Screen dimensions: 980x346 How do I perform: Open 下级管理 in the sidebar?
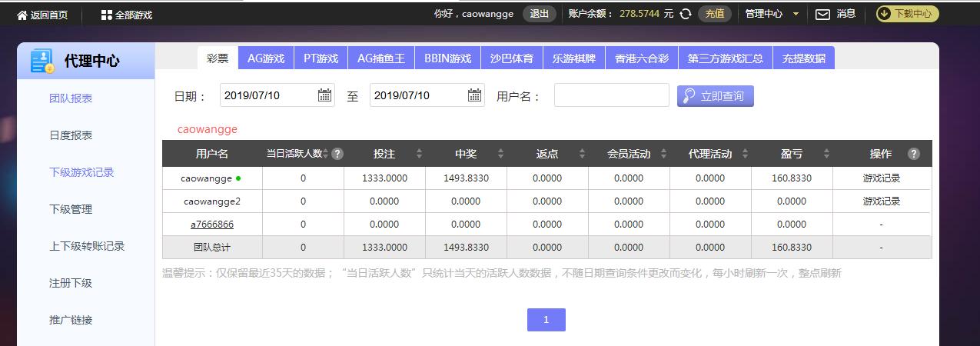(71, 209)
